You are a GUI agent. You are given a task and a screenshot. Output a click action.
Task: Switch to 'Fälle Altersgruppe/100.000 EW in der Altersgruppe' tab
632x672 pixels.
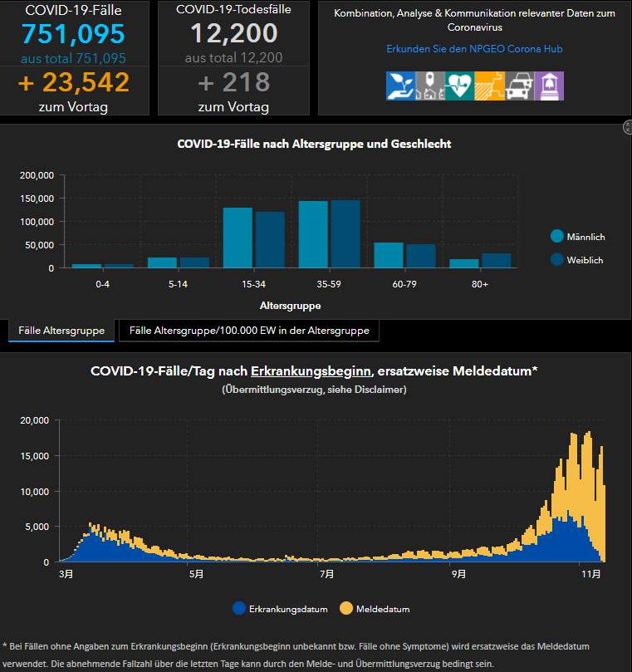[x=249, y=331]
